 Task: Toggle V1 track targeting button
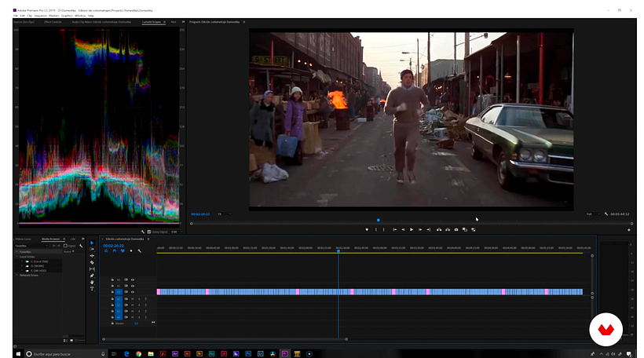click(x=119, y=292)
